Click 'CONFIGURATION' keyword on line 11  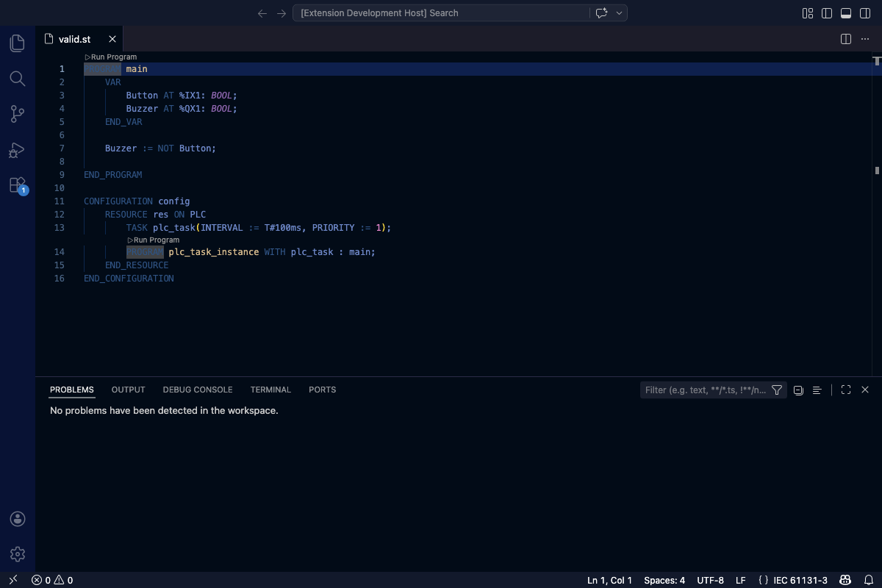point(118,201)
